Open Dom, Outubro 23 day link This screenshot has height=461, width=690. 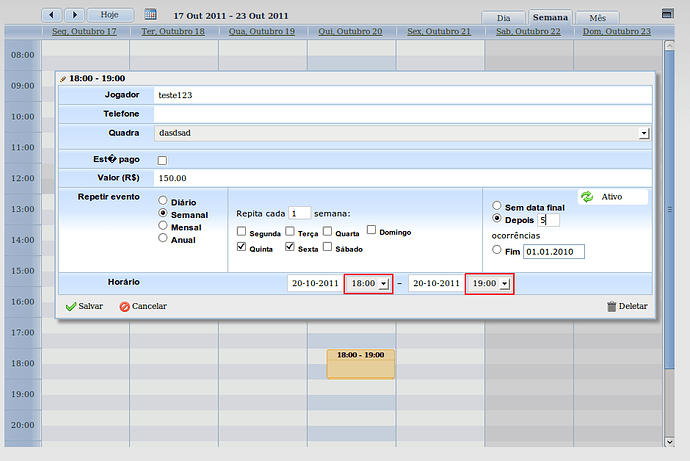tap(617, 32)
